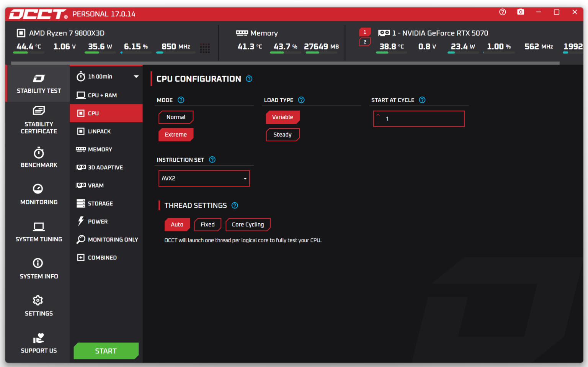
Task: Click the CPU voltage 1.06 V reading
Action: point(64,47)
